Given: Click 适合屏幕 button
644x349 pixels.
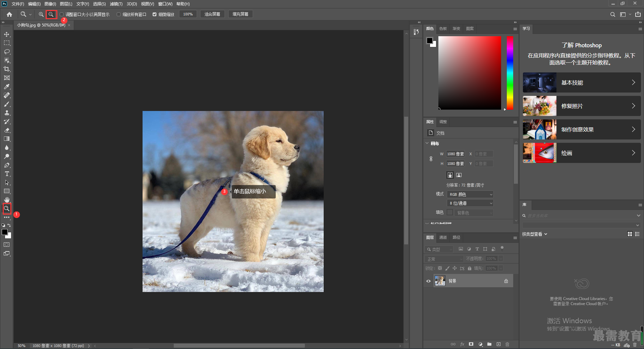Looking at the screenshot, I should tap(212, 14).
